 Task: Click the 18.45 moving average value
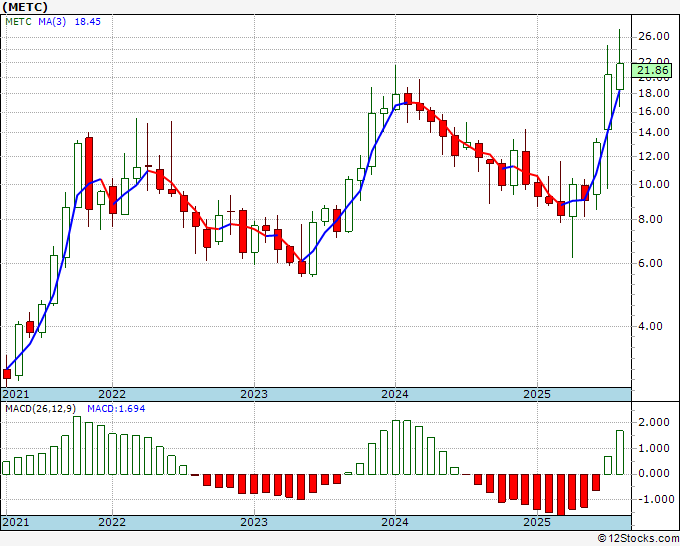[x=88, y=22]
